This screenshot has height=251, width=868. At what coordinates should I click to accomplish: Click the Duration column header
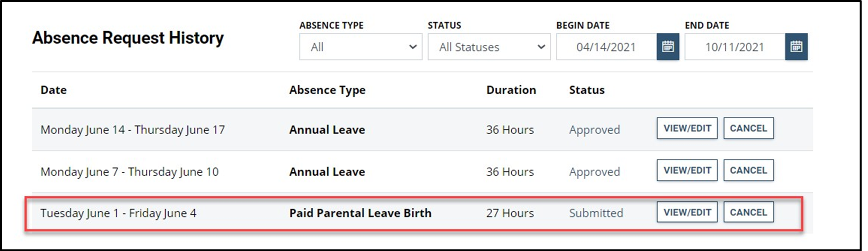coord(511,90)
